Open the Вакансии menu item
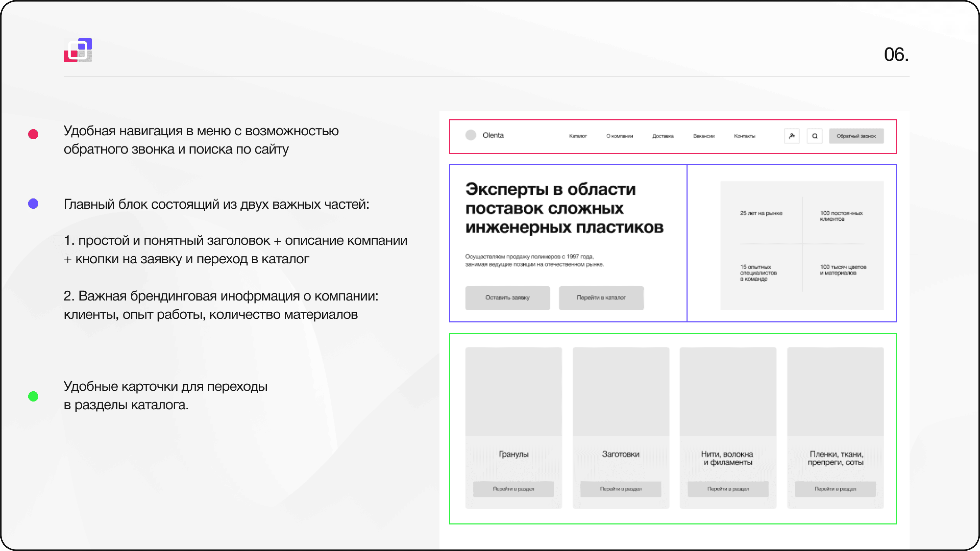This screenshot has width=980, height=551. click(704, 136)
